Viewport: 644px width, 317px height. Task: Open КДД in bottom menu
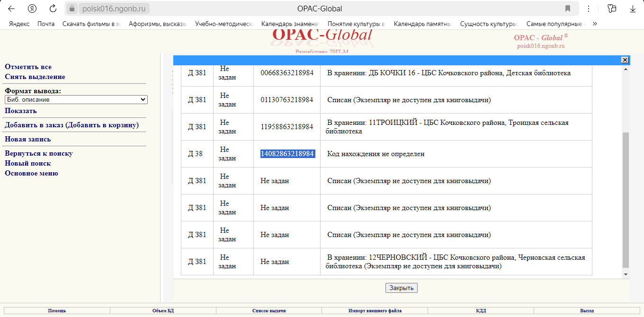(x=481, y=311)
